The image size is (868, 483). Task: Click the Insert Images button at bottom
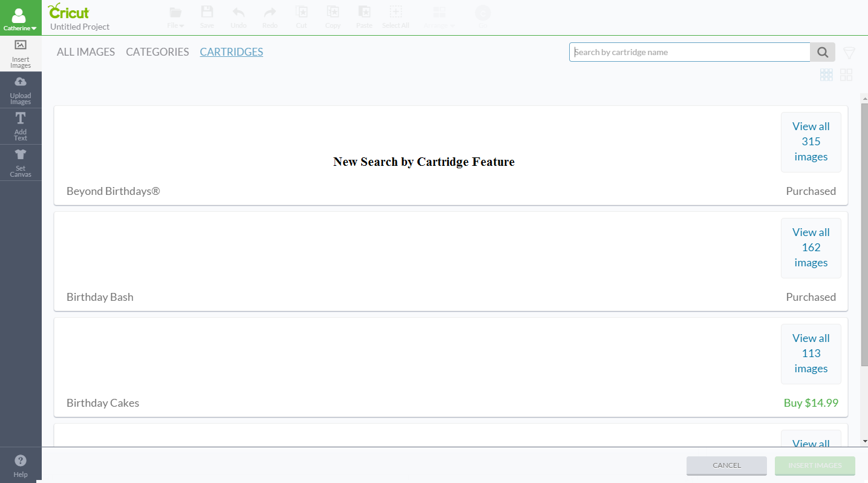click(815, 465)
